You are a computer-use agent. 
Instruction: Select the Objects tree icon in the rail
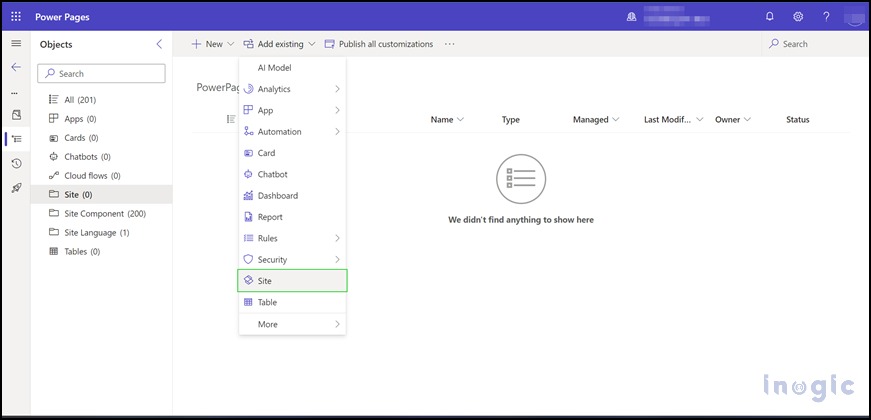point(16,139)
